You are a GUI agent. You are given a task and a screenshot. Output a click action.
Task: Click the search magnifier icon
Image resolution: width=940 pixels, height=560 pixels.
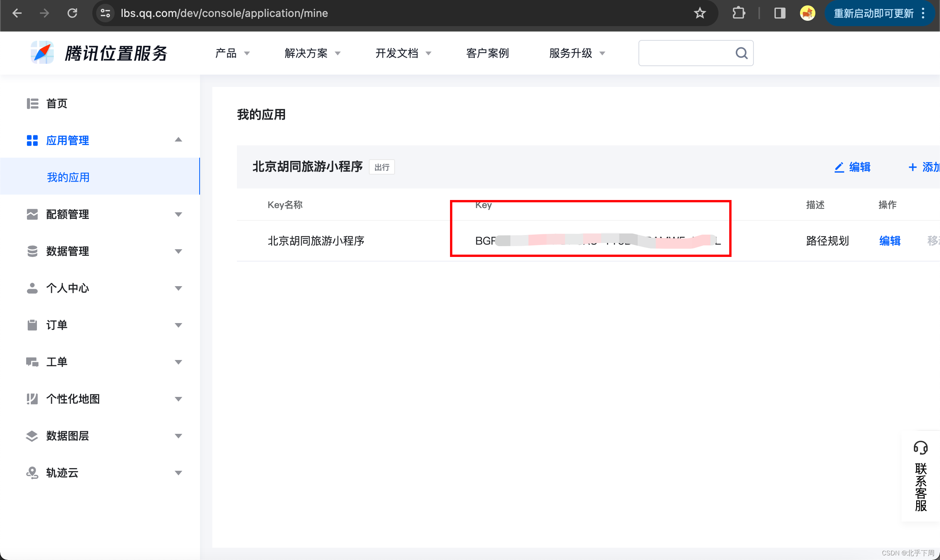pyautogui.click(x=741, y=53)
